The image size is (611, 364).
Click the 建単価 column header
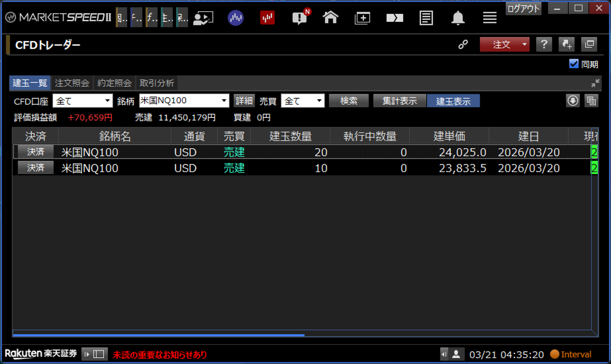click(x=449, y=136)
